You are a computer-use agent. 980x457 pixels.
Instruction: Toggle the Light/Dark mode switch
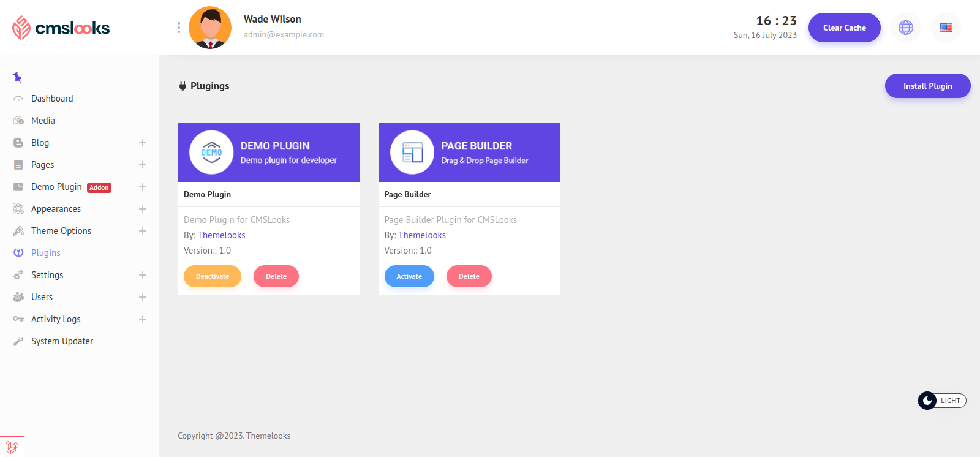click(x=941, y=401)
